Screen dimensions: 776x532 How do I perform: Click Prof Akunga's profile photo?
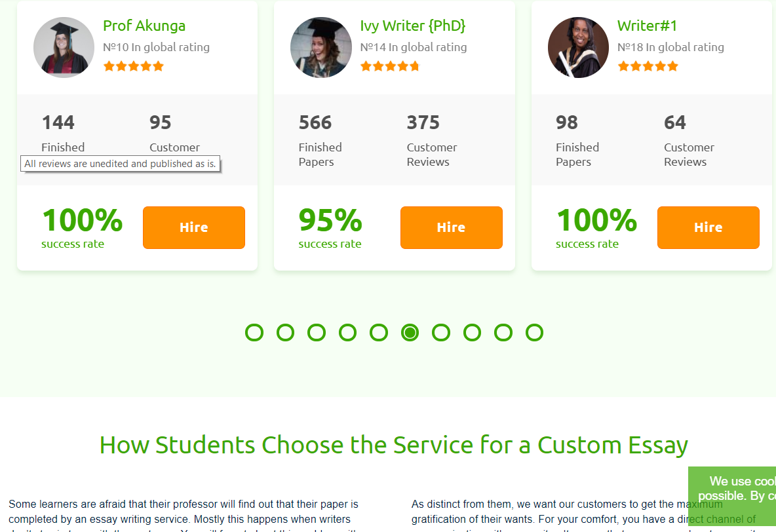tap(64, 48)
